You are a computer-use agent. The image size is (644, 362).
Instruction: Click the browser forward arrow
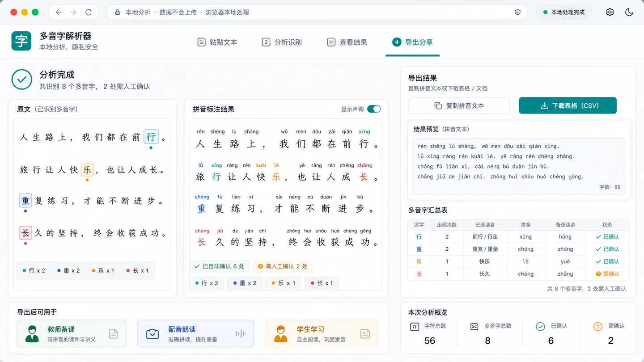click(x=74, y=13)
